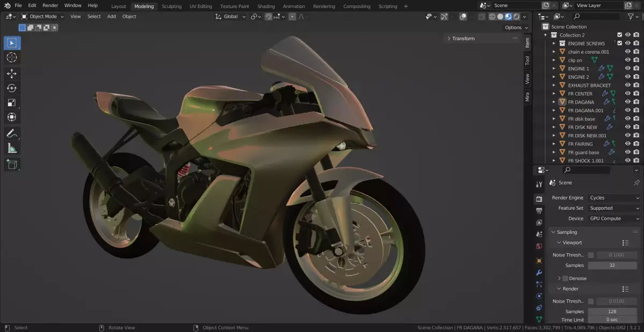This screenshot has width=644, height=332.
Task: Open Modifier properties tab
Action: 539,272
